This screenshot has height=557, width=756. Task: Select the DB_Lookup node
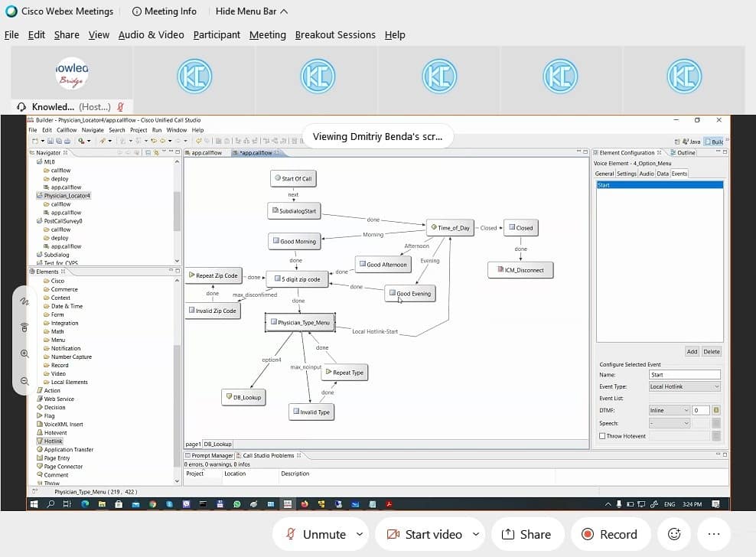pos(243,397)
